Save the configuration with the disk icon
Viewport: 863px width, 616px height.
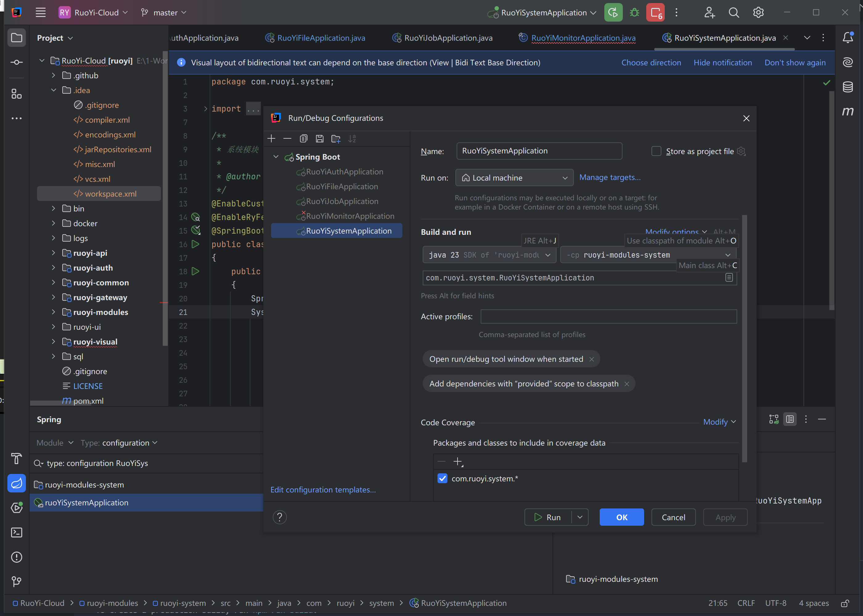tap(319, 139)
